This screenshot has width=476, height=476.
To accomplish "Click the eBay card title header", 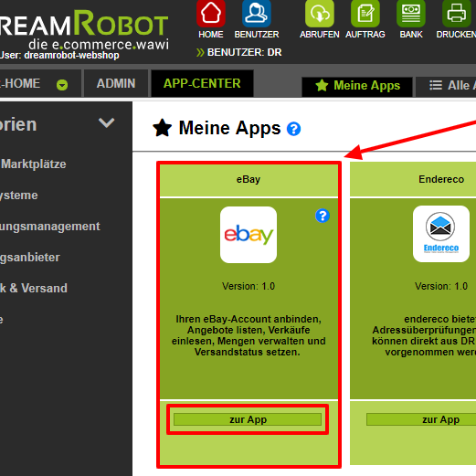I will point(249,180).
